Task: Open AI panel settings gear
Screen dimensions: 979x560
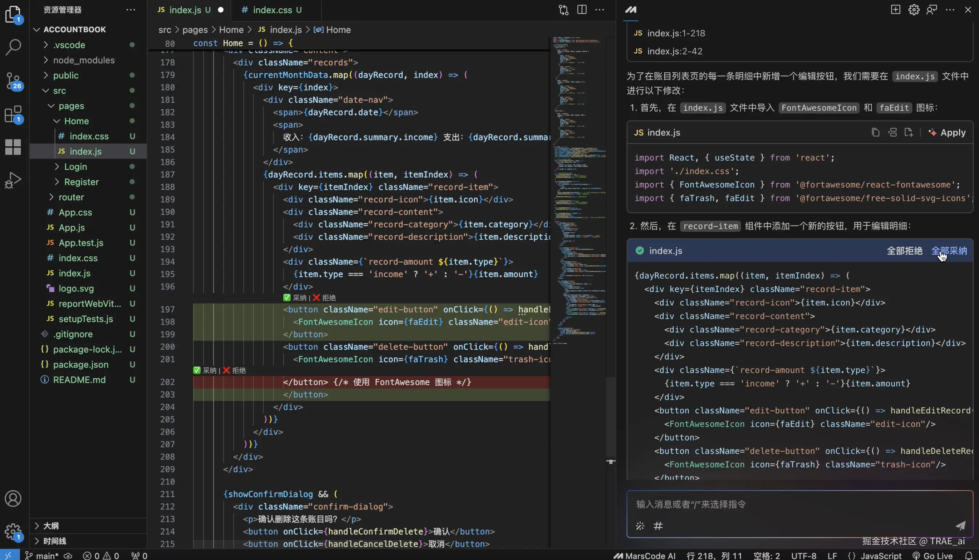Action: point(914,9)
